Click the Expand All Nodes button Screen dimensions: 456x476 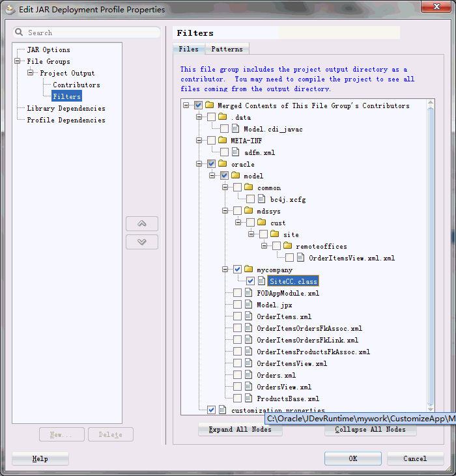click(x=240, y=429)
